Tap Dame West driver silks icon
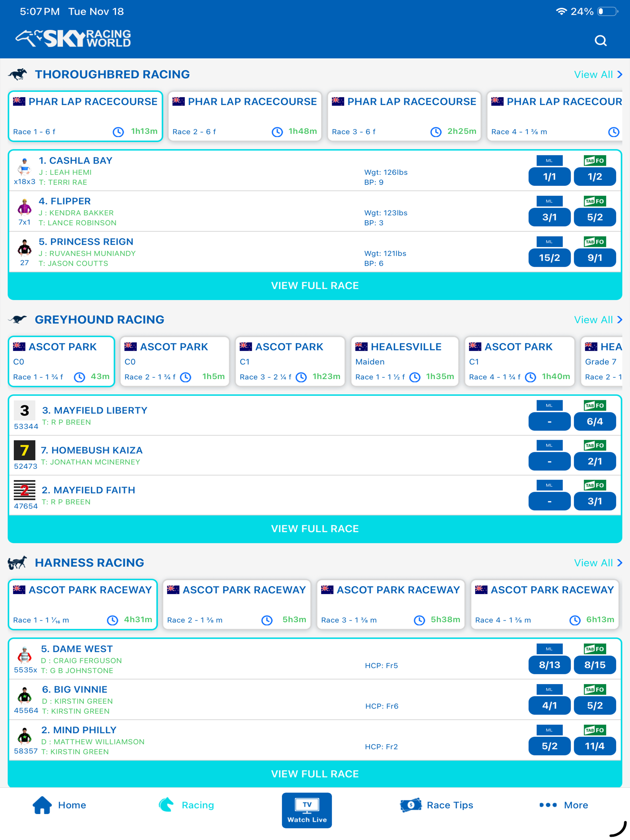 [24, 655]
